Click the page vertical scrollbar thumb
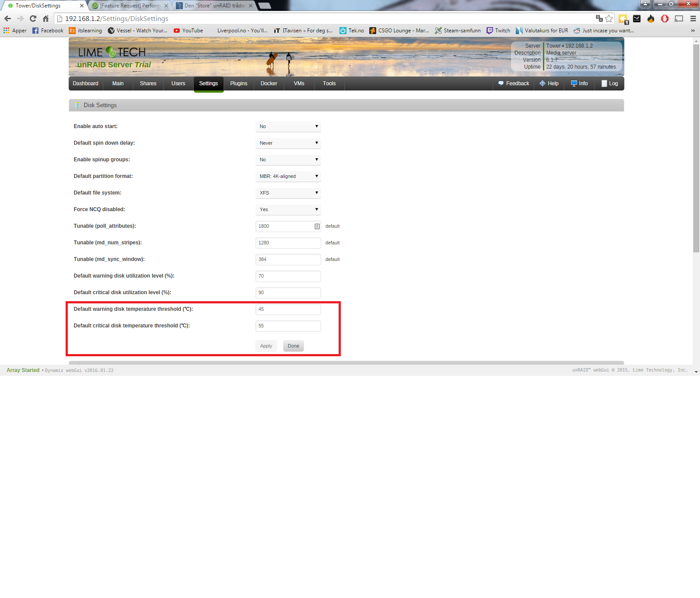Viewport: 700px width, 598px height. 696,148
